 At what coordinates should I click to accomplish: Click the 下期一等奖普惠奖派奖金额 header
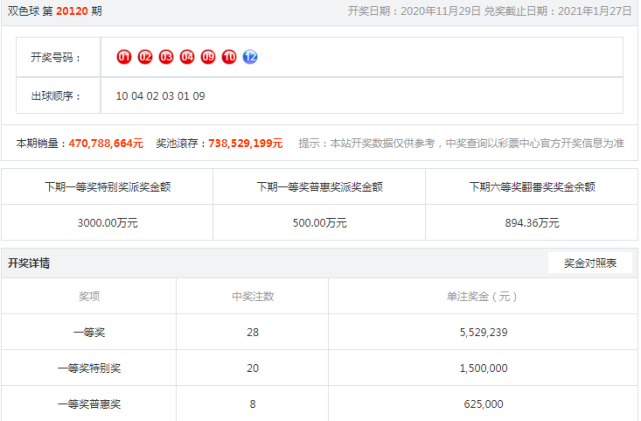(320, 187)
